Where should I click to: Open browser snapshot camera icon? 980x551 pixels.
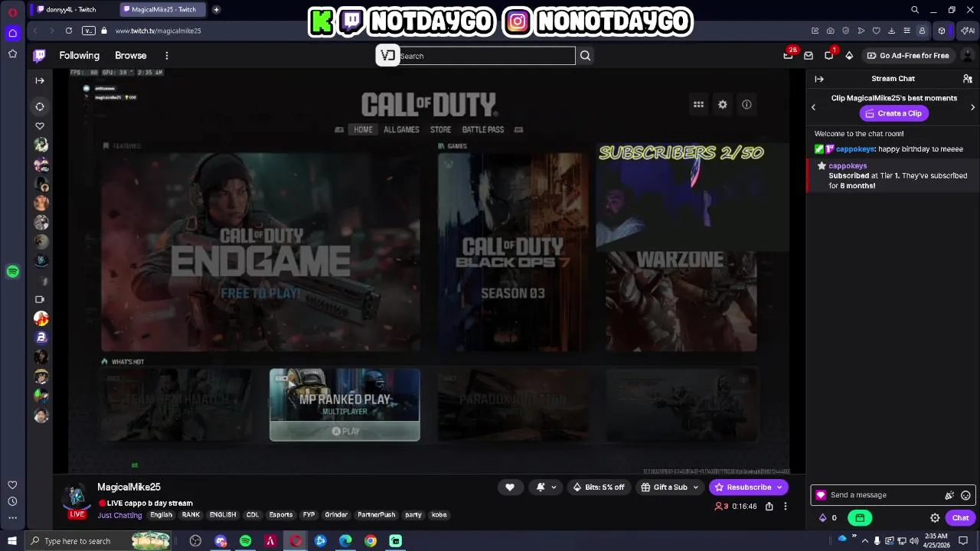(830, 31)
